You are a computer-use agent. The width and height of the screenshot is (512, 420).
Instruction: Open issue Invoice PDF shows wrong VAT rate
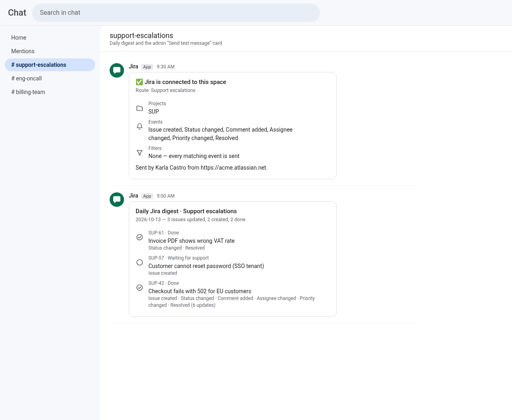tap(191, 241)
